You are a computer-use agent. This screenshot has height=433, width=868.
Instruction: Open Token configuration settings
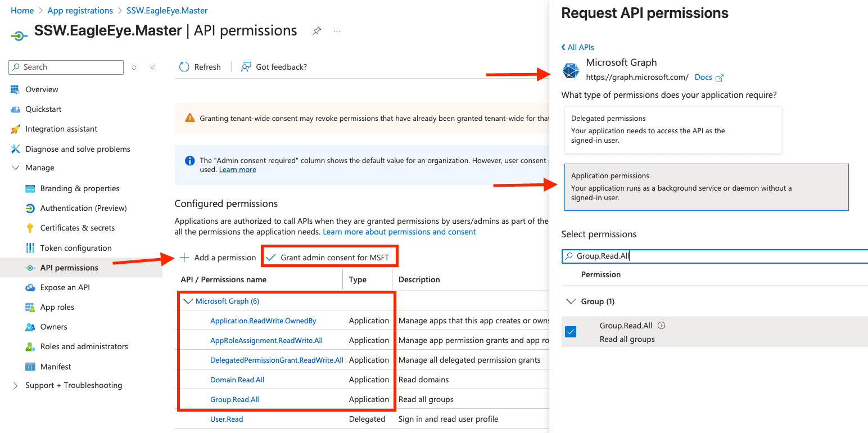pos(76,247)
